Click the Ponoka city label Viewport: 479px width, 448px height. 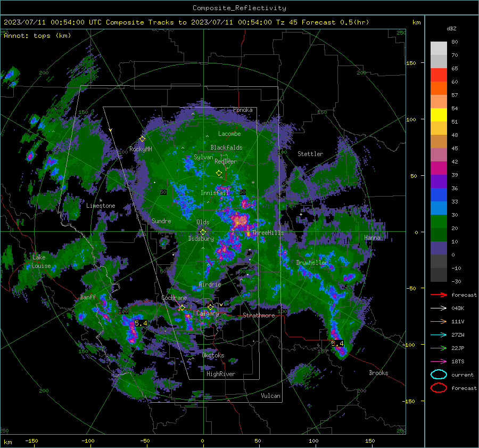[243, 110]
